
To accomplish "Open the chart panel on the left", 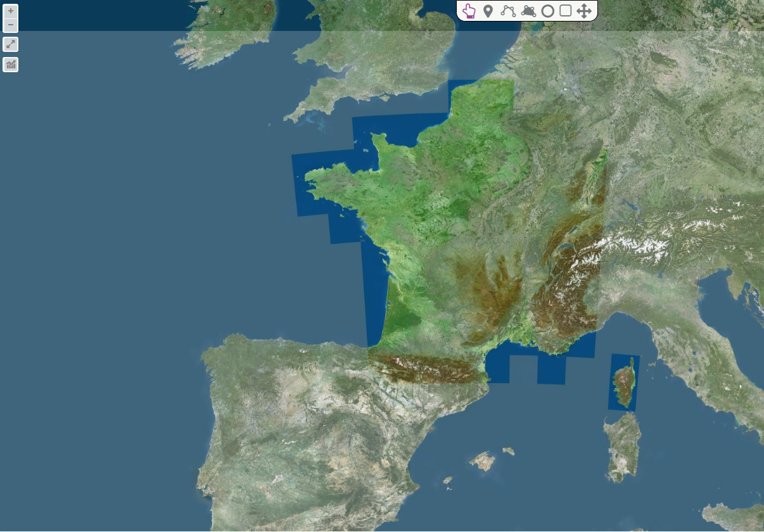I will click(x=10, y=64).
